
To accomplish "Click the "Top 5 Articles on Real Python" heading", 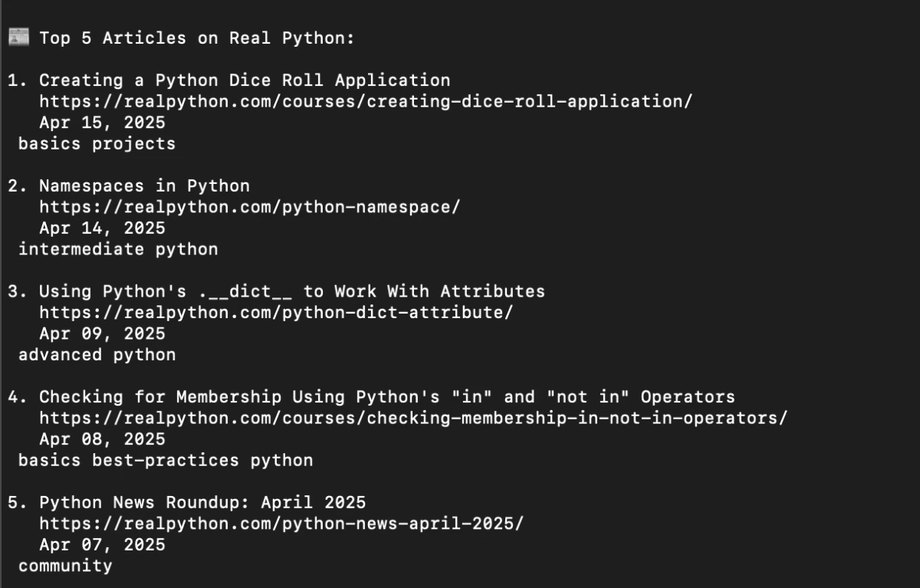I will click(x=197, y=38).
